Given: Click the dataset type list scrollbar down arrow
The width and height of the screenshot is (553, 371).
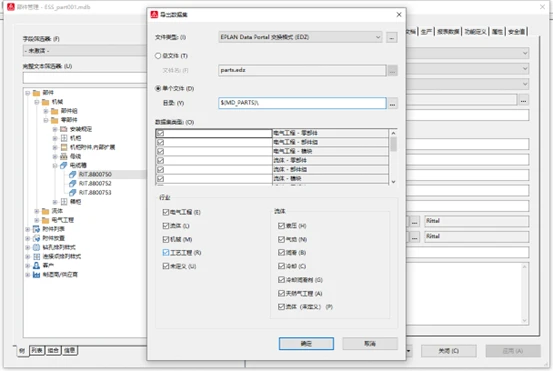Looking at the screenshot, I should [x=394, y=182].
